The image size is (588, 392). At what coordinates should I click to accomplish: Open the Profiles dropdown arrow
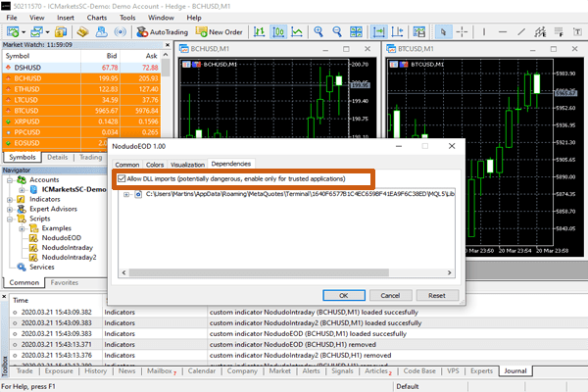[x=47, y=32]
